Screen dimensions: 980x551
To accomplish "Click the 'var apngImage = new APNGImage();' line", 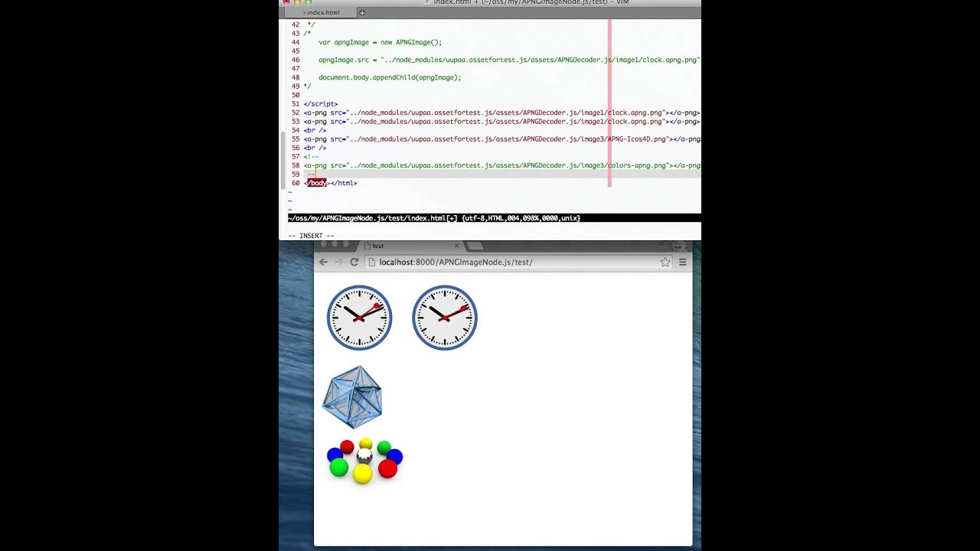I will (381, 42).
